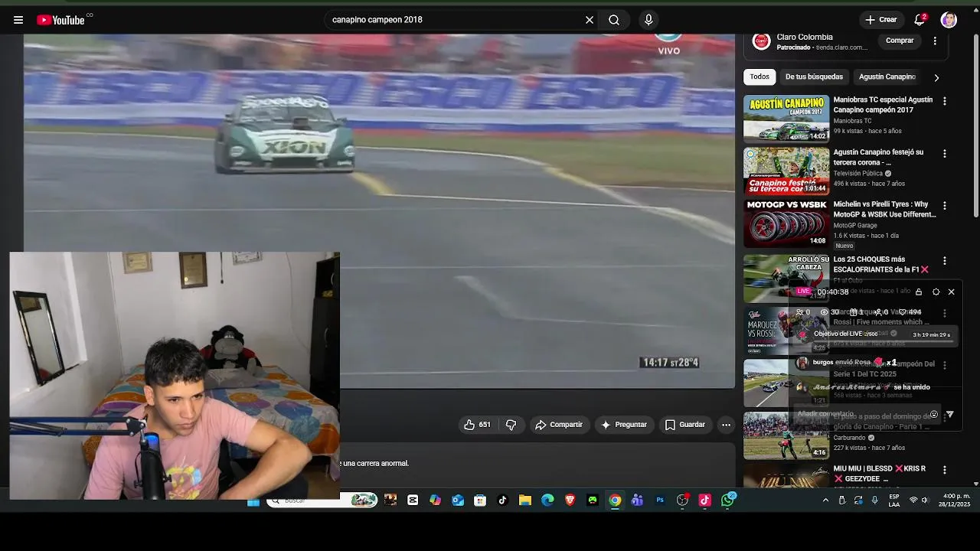The image size is (980, 551).
Task: Open emoji picker in LIVE comment box
Action: [933, 414]
